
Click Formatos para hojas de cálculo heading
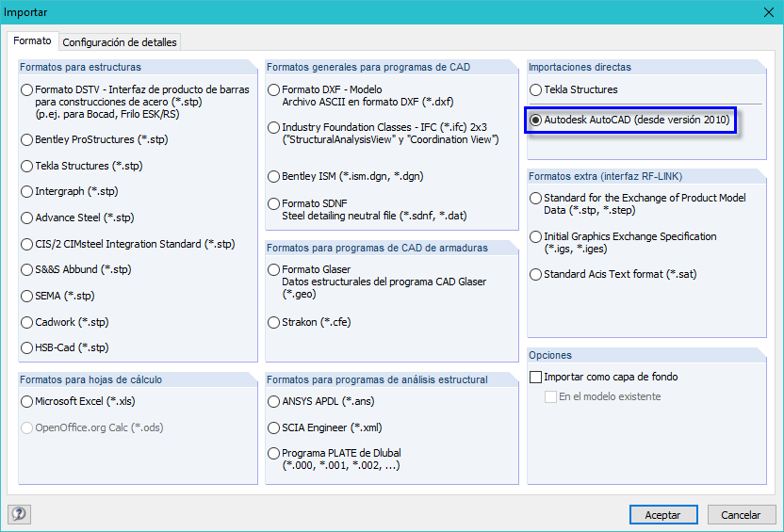90,379
